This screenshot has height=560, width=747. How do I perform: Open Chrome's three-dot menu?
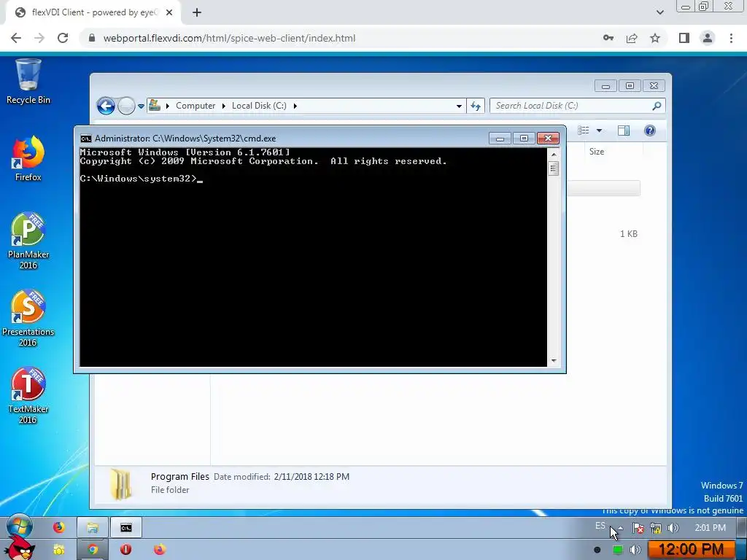point(731,38)
